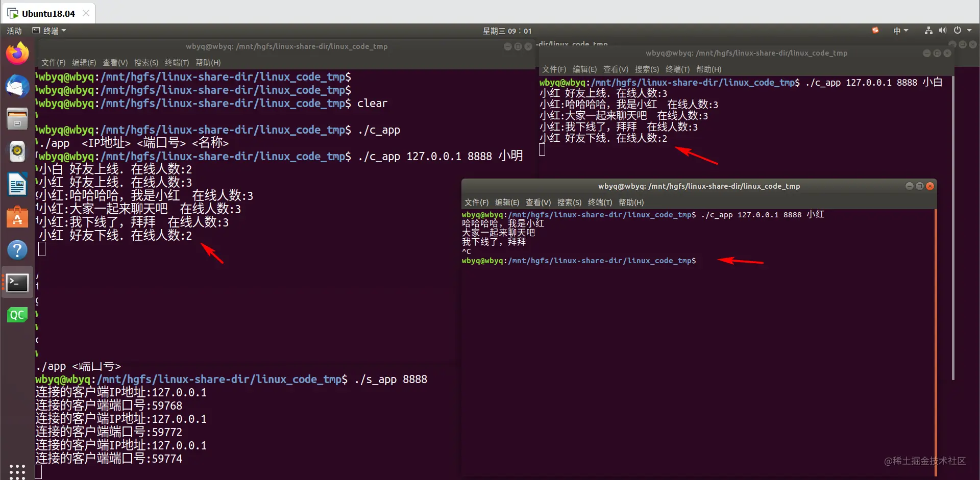Click "小红 好友下线. 在线人数:2" in left terminal
This screenshot has width=980, height=480.
tap(115, 236)
